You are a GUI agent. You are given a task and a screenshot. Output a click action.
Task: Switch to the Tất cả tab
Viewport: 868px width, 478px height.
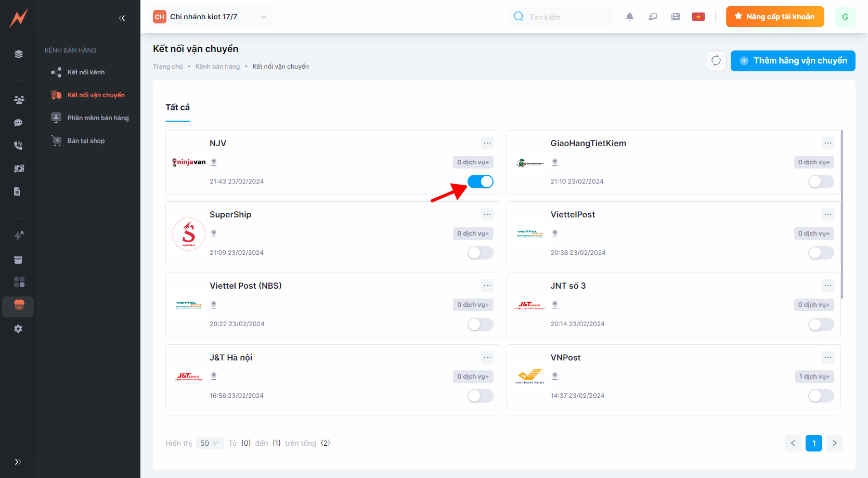177,108
